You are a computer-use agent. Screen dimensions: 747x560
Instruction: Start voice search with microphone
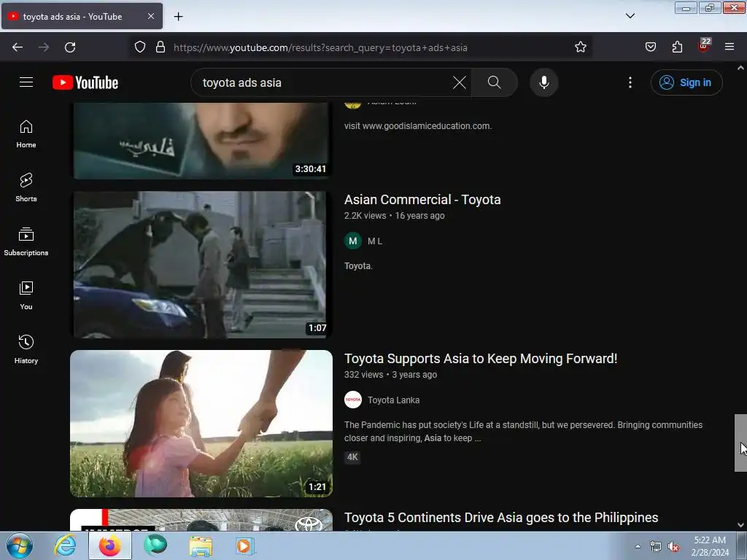point(543,82)
